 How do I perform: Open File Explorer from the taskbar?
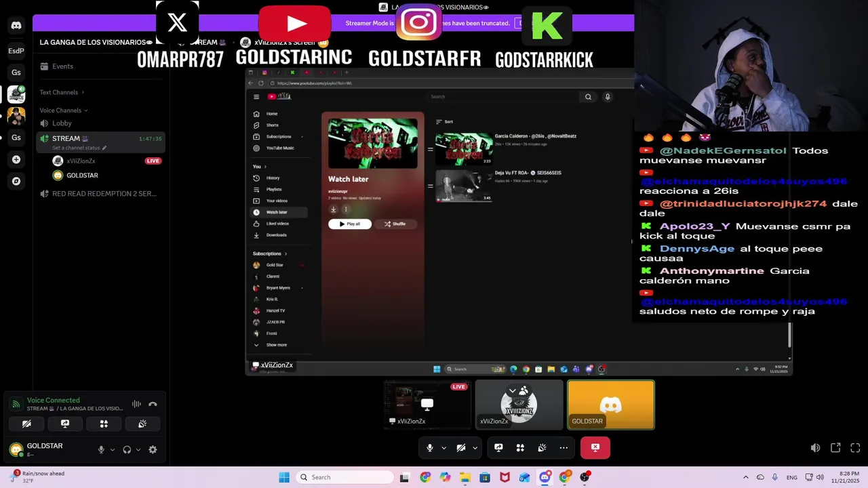(x=465, y=477)
